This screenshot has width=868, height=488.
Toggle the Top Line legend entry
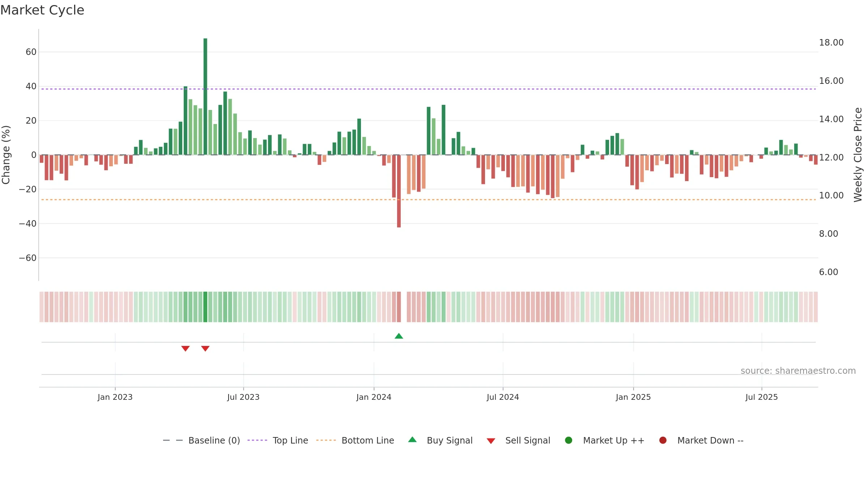pyautogui.click(x=278, y=440)
